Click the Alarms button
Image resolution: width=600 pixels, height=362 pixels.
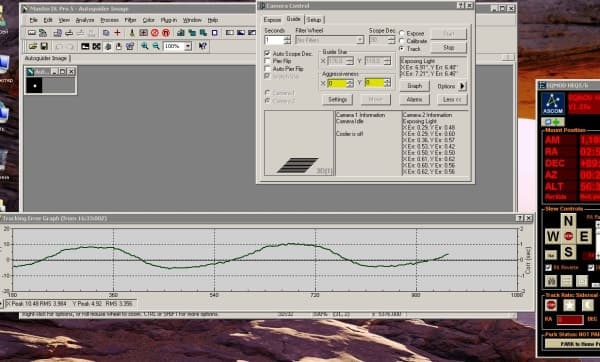click(x=414, y=99)
